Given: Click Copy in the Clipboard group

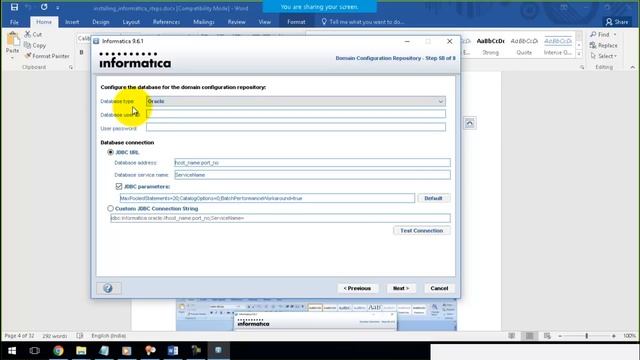Looking at the screenshot, I should [35, 45].
